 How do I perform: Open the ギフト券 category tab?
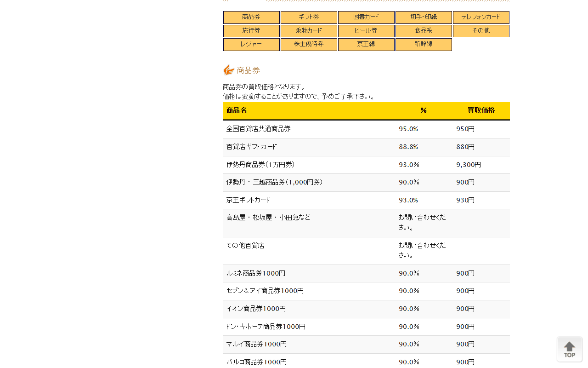coord(309,17)
